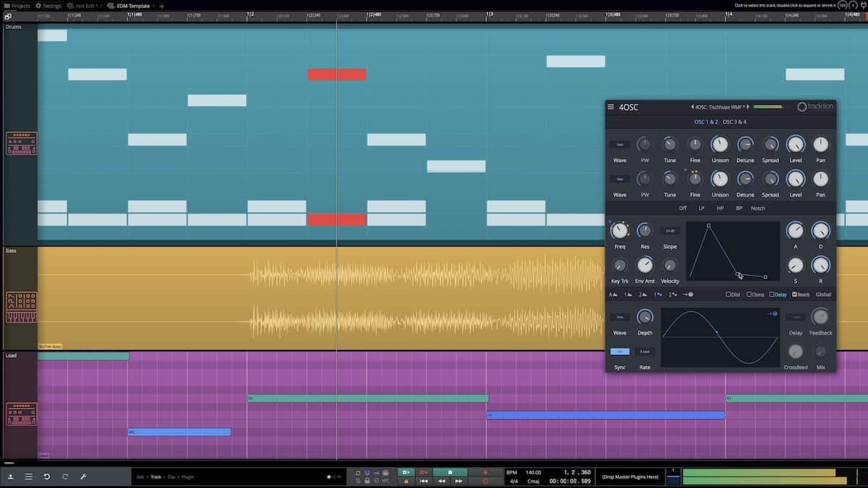Select the HP filter type

click(720, 208)
